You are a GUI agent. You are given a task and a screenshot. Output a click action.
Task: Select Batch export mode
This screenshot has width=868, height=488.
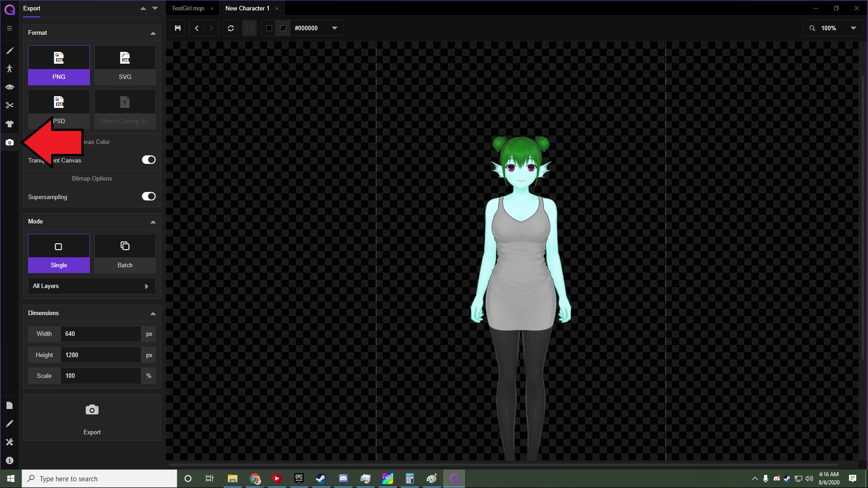125,253
